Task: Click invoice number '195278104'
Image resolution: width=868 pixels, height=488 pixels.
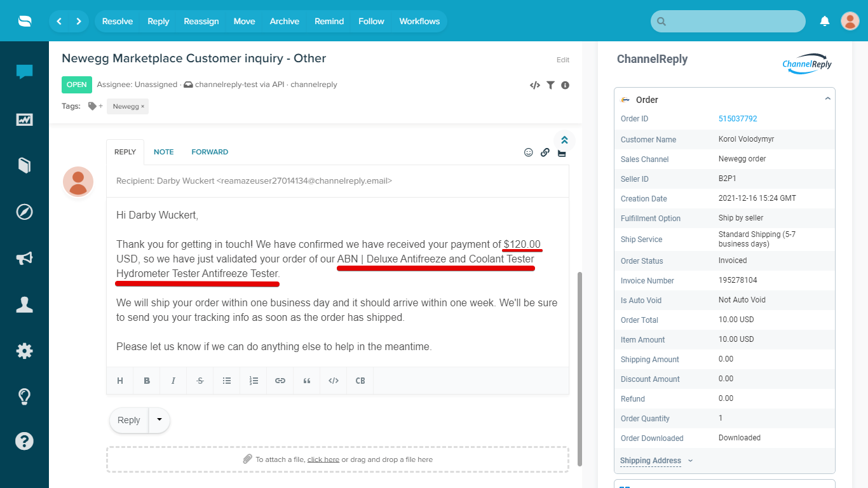Action: point(738,280)
